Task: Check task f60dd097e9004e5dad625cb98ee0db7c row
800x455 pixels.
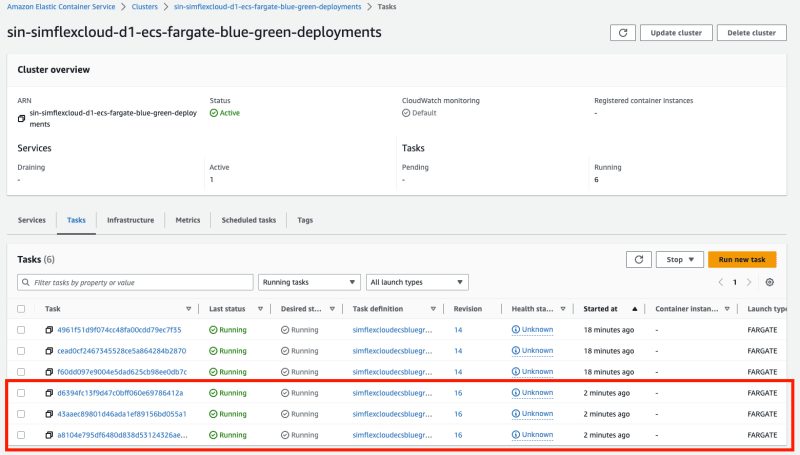Action: point(21,372)
